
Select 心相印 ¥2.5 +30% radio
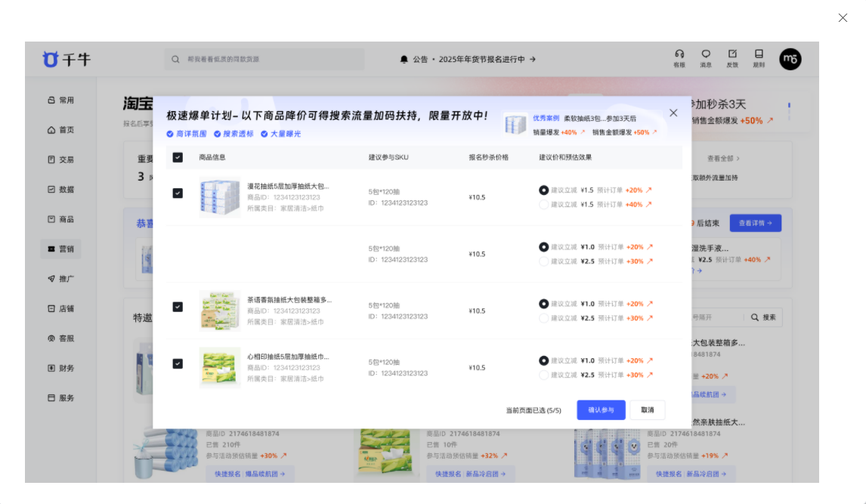pos(543,375)
